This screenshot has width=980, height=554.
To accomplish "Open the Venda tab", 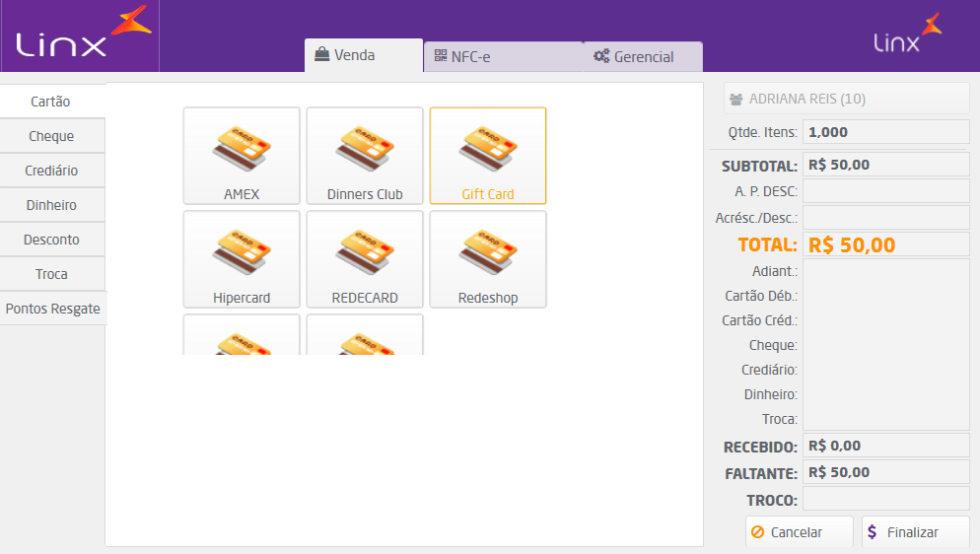I will pos(364,55).
